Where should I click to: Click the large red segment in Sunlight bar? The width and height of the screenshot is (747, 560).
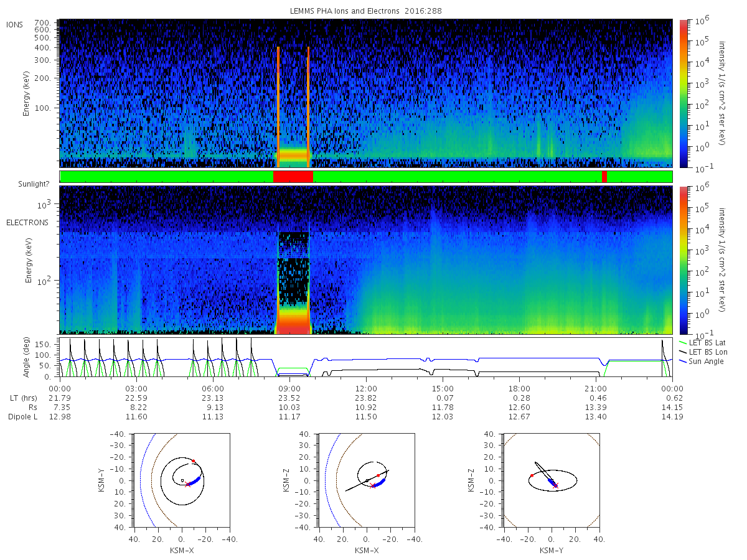click(293, 177)
